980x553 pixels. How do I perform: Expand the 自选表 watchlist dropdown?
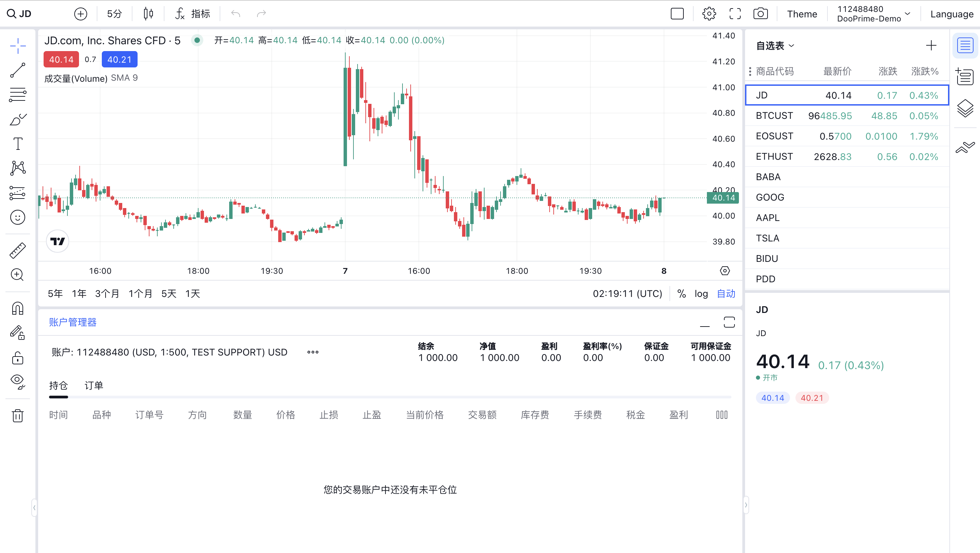tap(775, 45)
